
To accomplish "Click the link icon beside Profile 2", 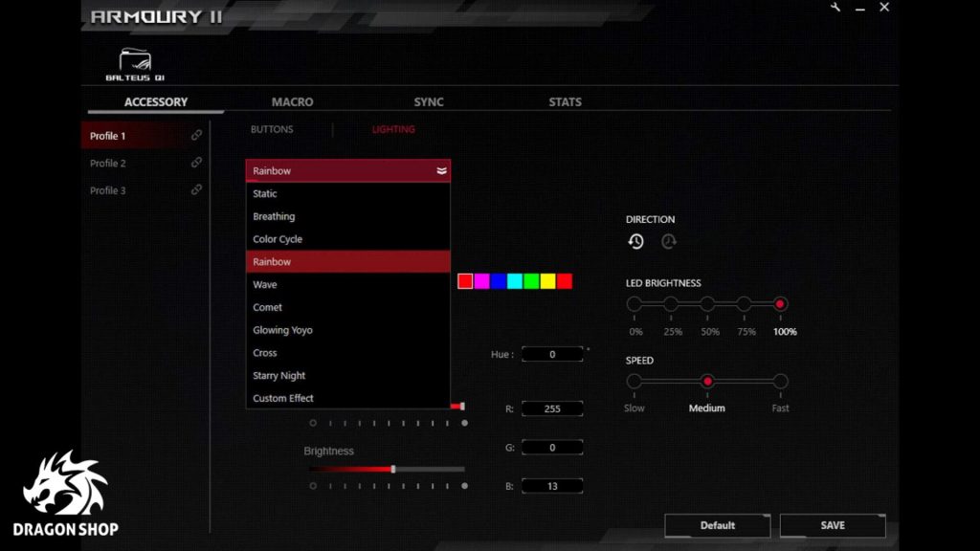I will tap(196, 163).
